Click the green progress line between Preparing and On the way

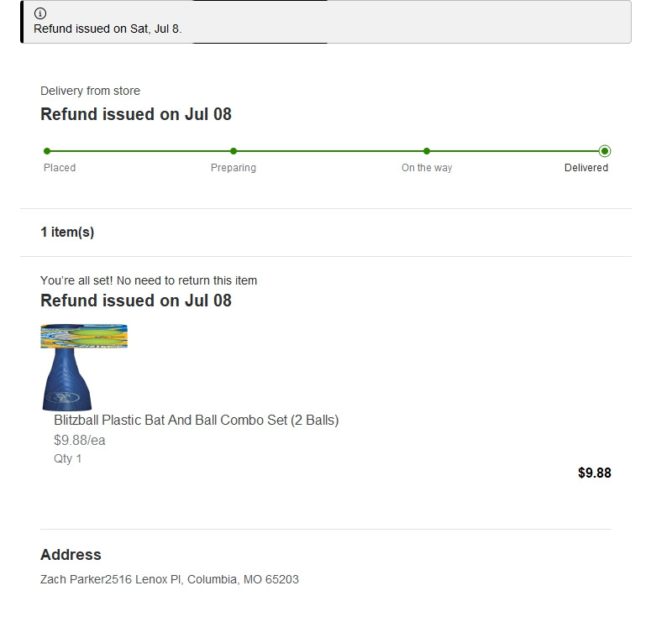pyautogui.click(x=330, y=151)
